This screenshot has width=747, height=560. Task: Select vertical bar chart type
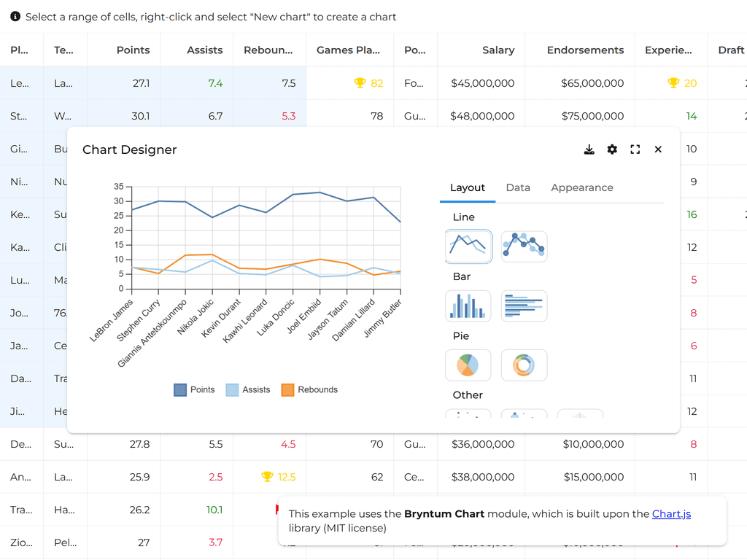click(468, 306)
